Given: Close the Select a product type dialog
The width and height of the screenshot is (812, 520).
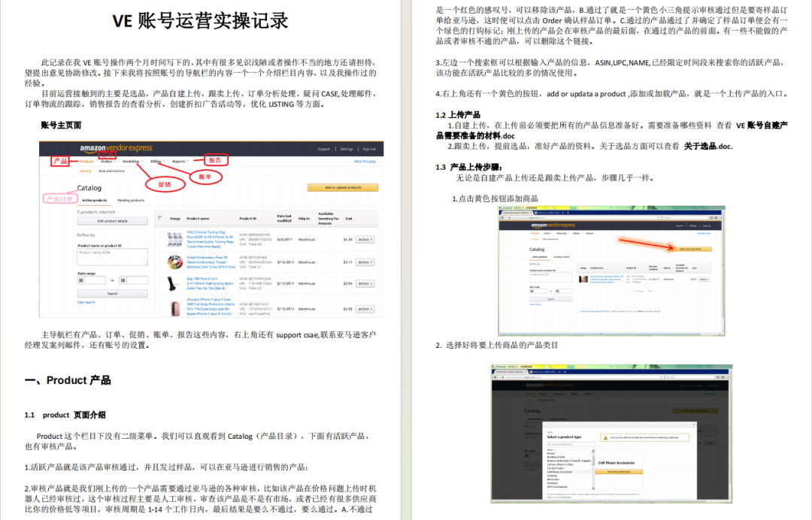Looking at the screenshot, I should (x=694, y=425).
